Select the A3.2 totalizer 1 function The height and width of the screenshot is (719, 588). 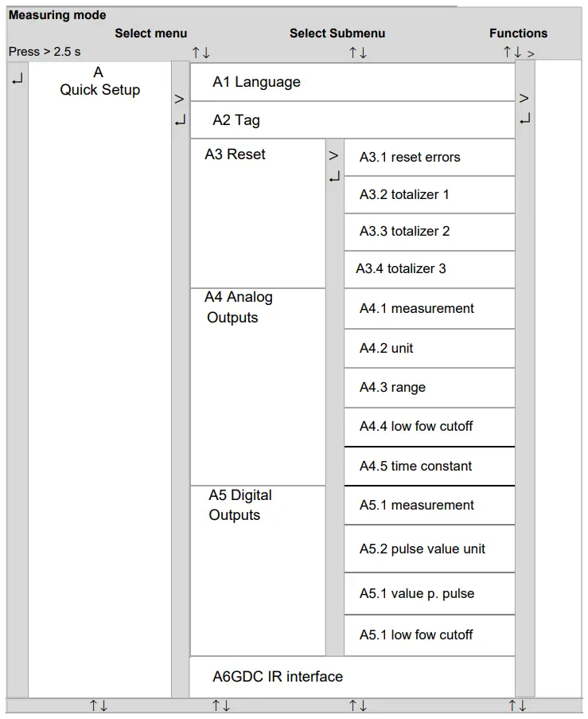tap(404, 194)
